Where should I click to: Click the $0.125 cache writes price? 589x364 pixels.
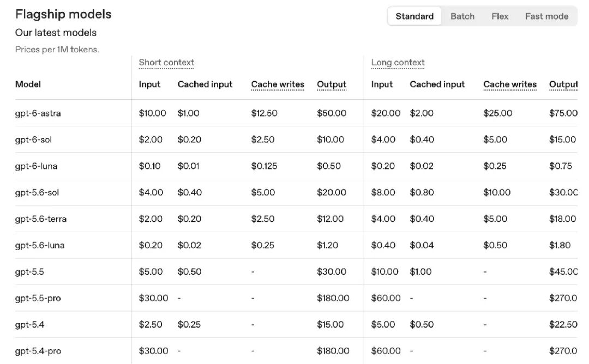coord(264,166)
